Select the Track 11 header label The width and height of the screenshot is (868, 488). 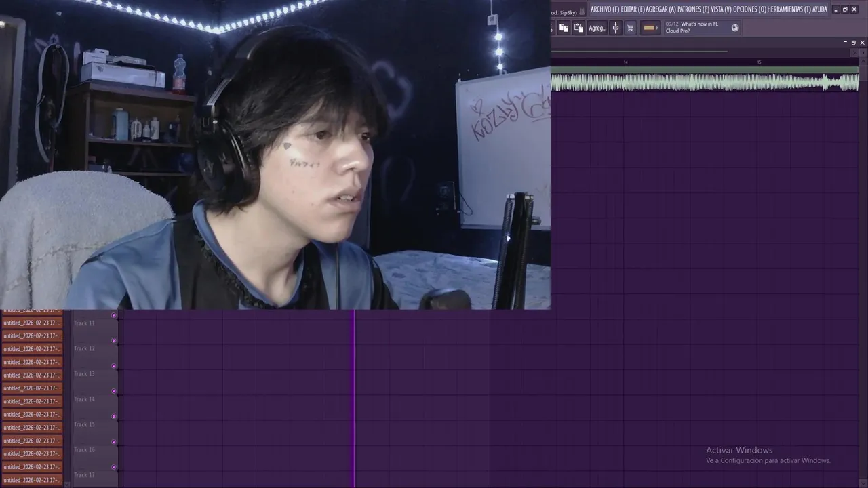(84, 323)
